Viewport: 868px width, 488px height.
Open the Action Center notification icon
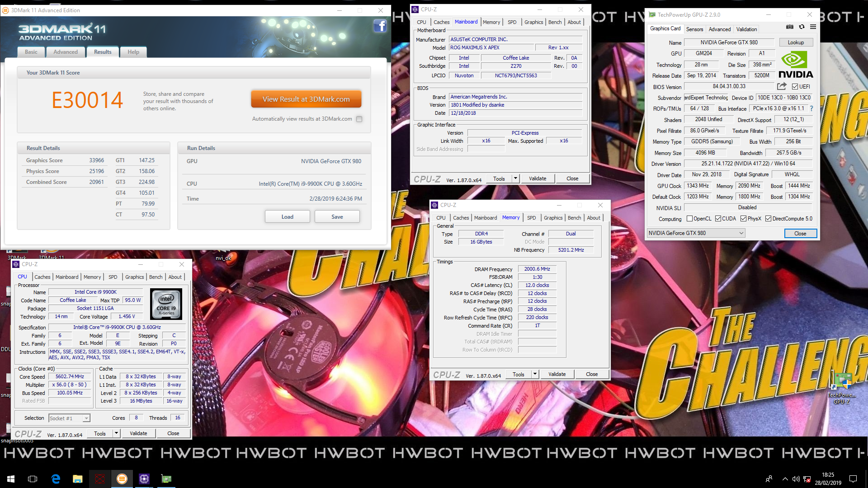(x=853, y=479)
